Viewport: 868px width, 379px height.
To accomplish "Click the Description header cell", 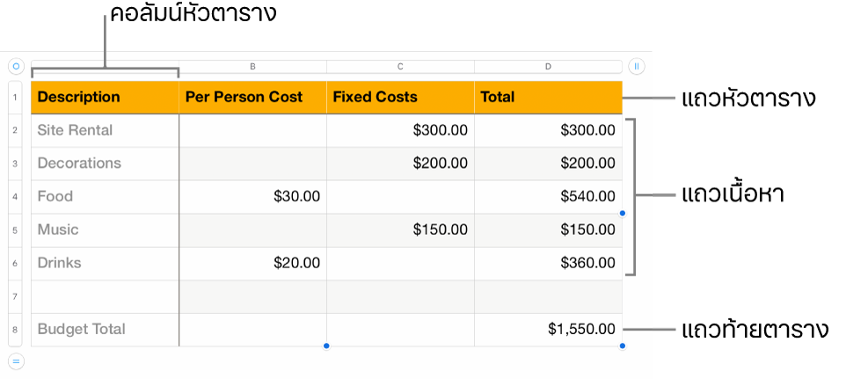I will tap(106, 98).
